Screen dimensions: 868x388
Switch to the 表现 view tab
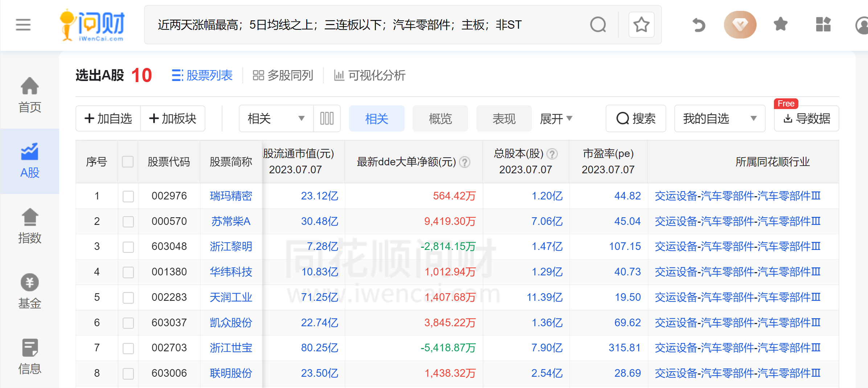click(504, 118)
